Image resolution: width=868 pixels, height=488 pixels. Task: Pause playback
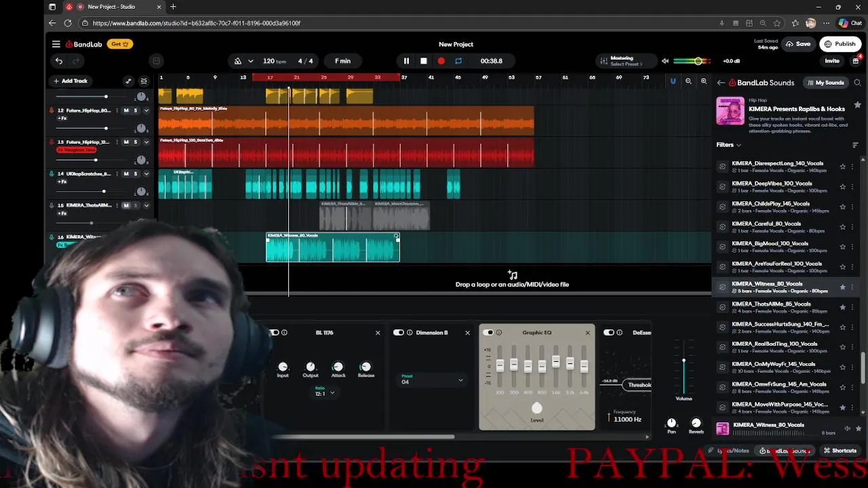(x=406, y=61)
